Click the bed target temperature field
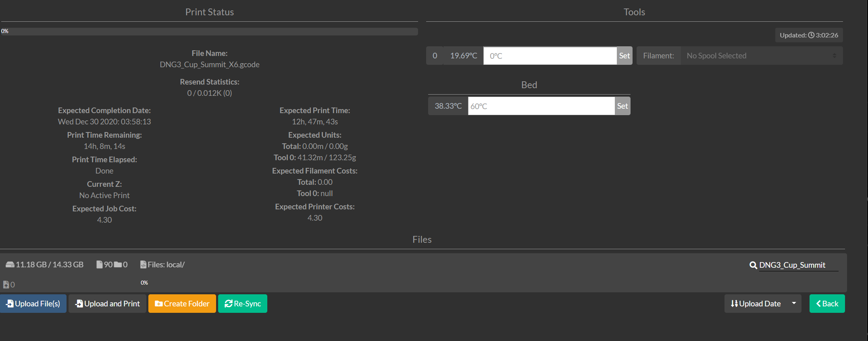The height and width of the screenshot is (341, 868). [x=541, y=106]
